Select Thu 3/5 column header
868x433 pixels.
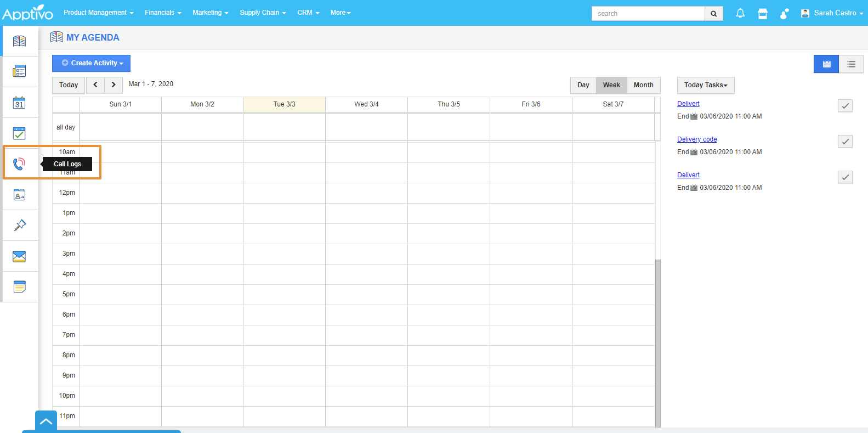(x=449, y=104)
